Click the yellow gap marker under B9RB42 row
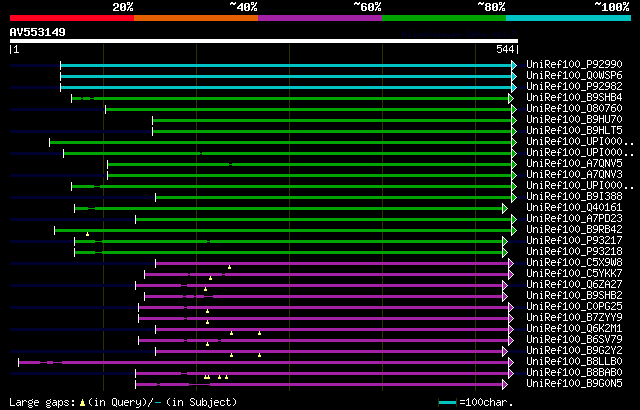 coord(87,234)
